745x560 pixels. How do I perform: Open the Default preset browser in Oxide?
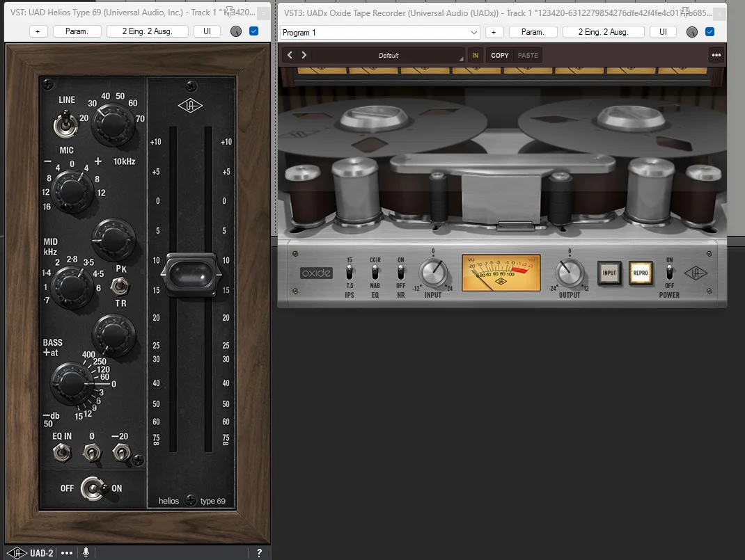(389, 55)
